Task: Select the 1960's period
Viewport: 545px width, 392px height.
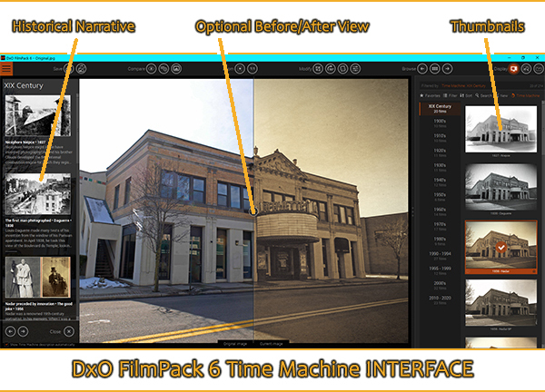Action: (x=440, y=211)
